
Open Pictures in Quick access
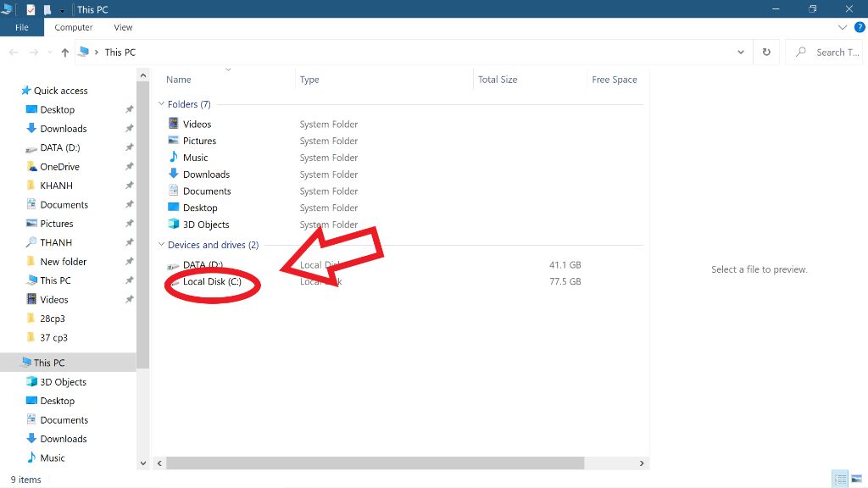[x=57, y=224]
